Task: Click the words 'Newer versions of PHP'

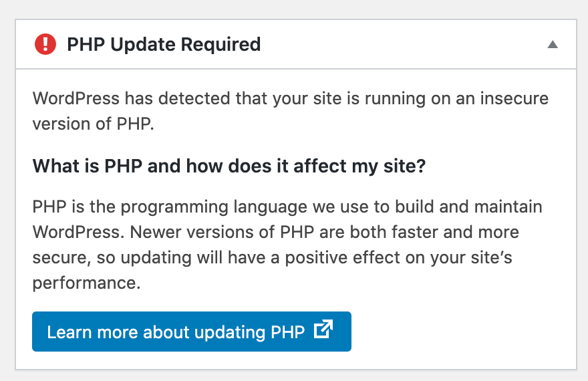Action: click(222, 232)
